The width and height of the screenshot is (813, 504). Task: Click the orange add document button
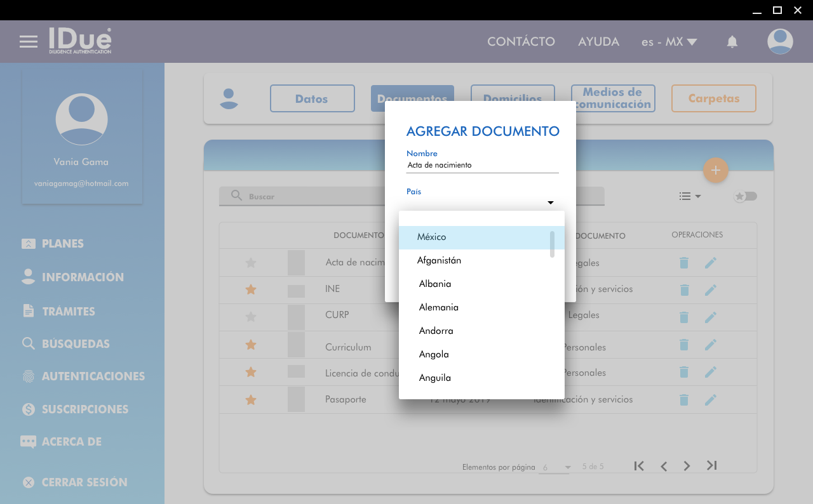click(716, 170)
